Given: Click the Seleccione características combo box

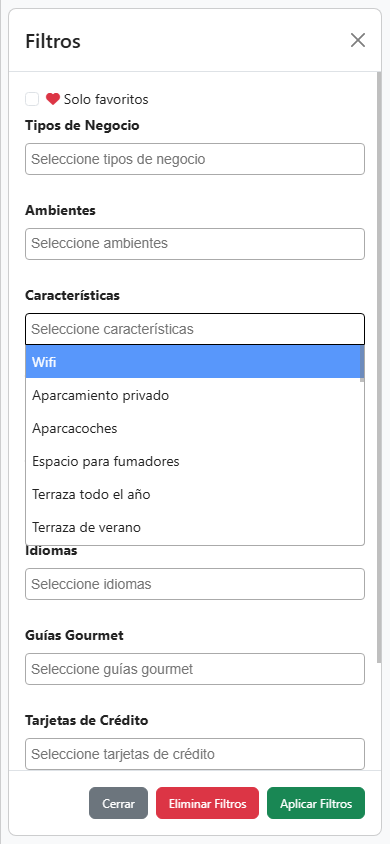Looking at the screenshot, I should point(195,329).
